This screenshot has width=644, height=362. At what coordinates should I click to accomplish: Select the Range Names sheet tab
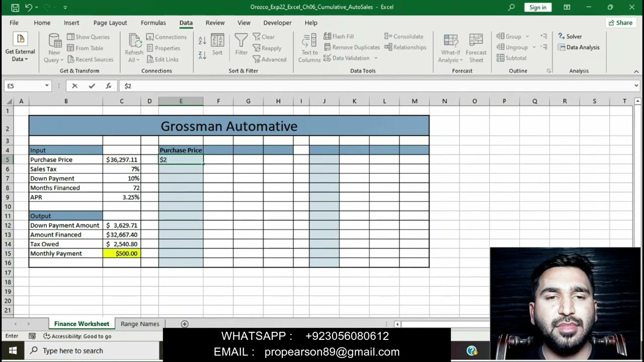coord(140,324)
